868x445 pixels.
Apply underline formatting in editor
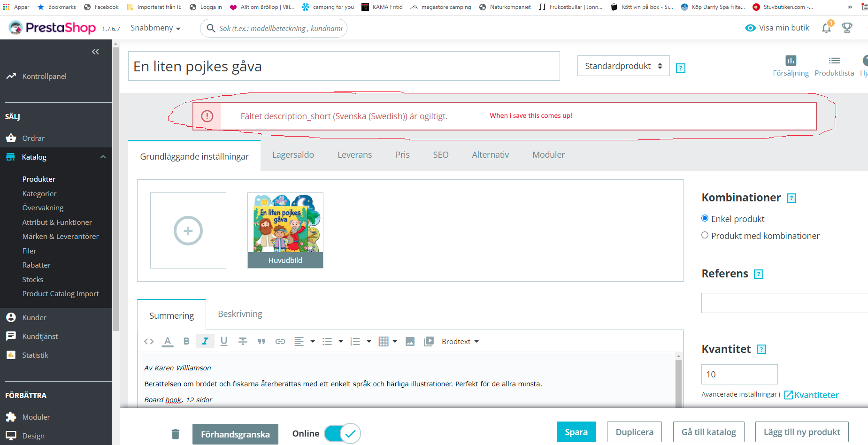tap(224, 341)
